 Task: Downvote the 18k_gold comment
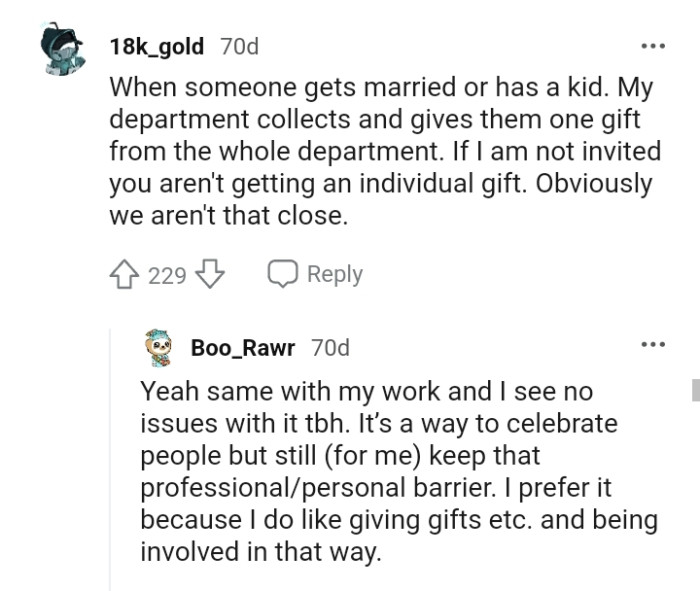209,274
